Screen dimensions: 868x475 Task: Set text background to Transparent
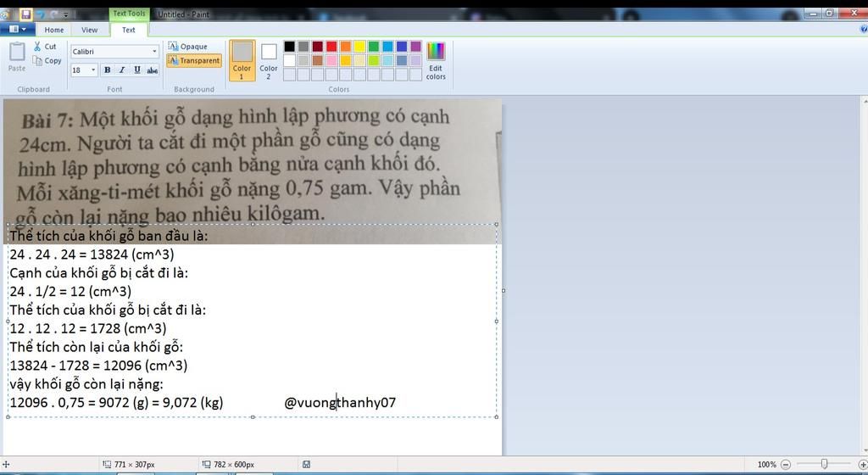pos(193,61)
